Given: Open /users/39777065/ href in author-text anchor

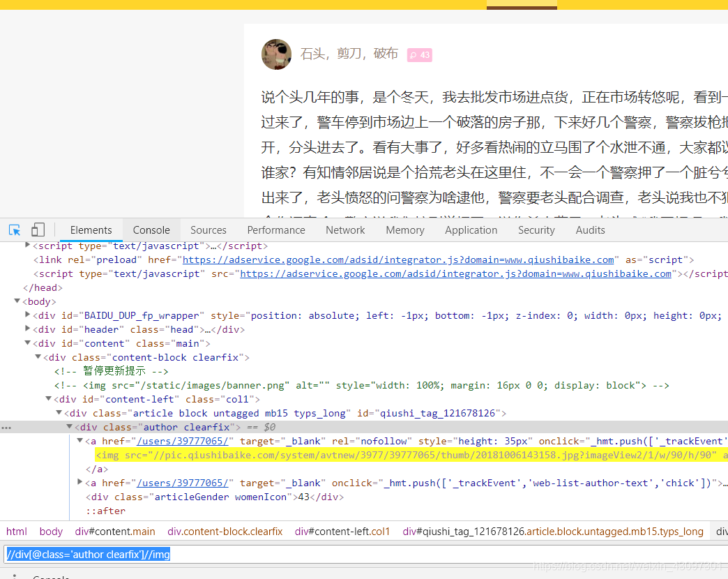Looking at the screenshot, I should coord(183,483).
